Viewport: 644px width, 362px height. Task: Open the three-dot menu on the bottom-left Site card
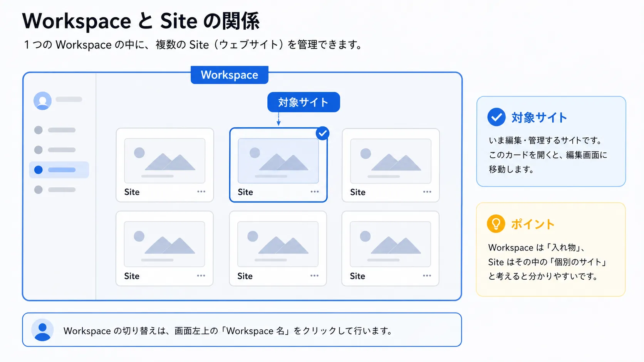tap(201, 275)
